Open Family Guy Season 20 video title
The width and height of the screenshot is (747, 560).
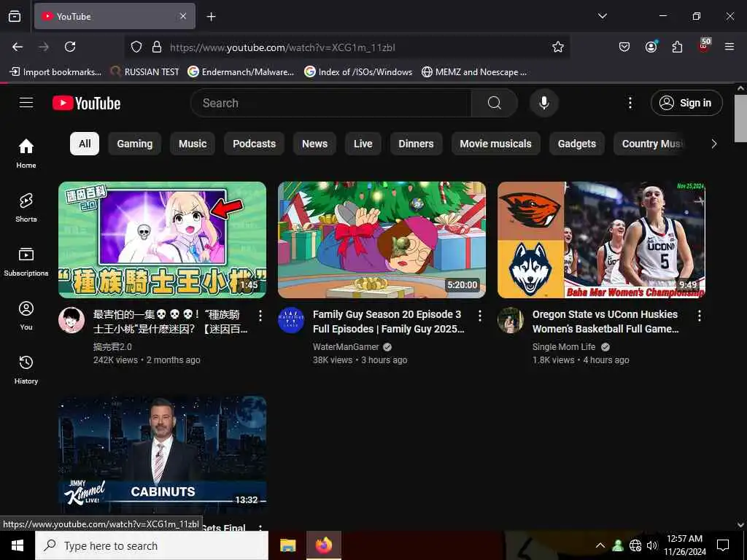388,322
